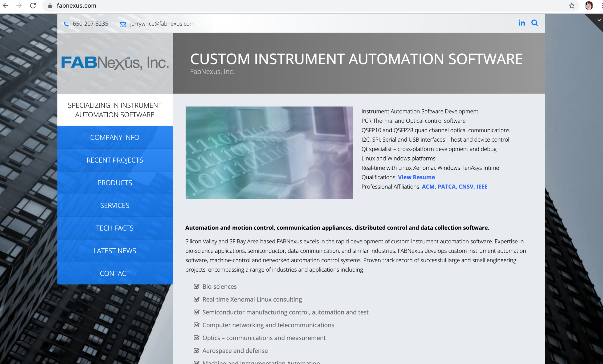The width and height of the screenshot is (603, 364).
Task: Open the LinkedIn icon link
Action: 522,23
